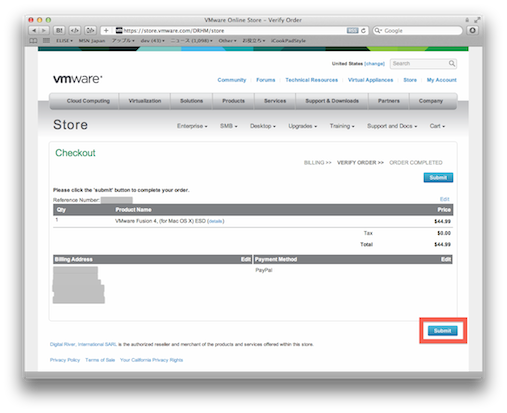The image size is (507, 413).
Task: Expand the Enterprise store menu
Action: [x=192, y=126]
